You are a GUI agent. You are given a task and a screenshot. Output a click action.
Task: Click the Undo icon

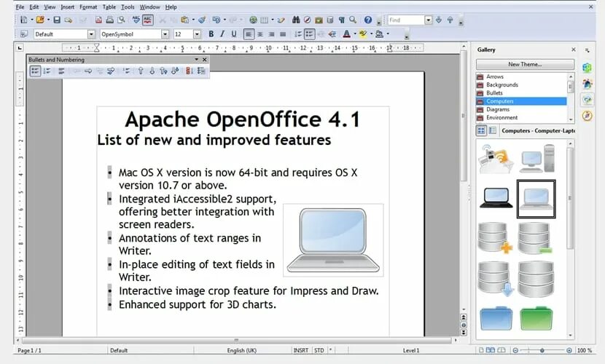pos(216,20)
